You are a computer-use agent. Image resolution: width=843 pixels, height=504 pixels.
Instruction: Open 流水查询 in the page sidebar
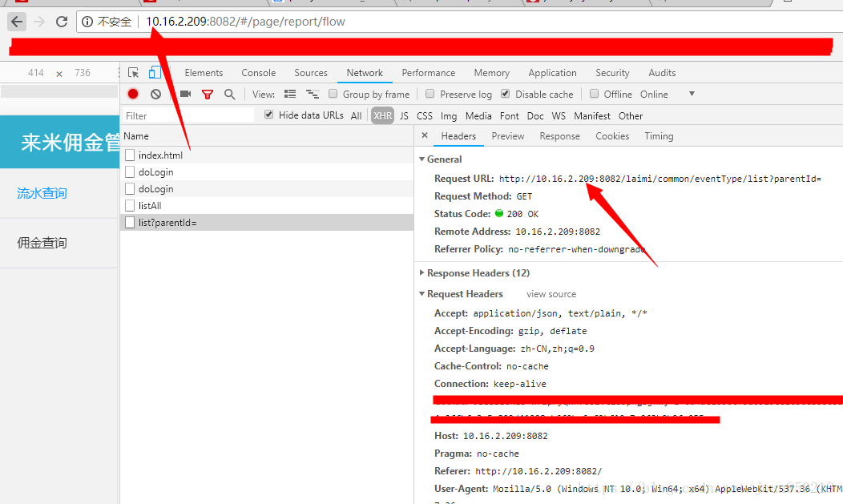click(x=42, y=193)
